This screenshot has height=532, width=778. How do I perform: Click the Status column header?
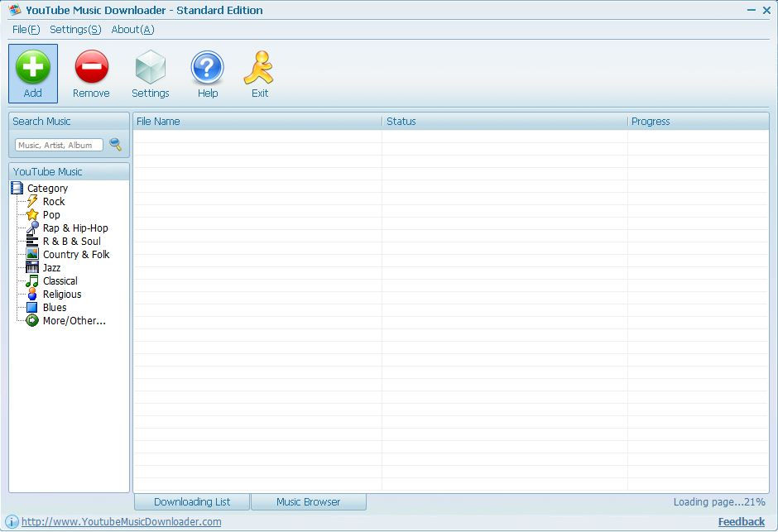pyautogui.click(x=504, y=122)
